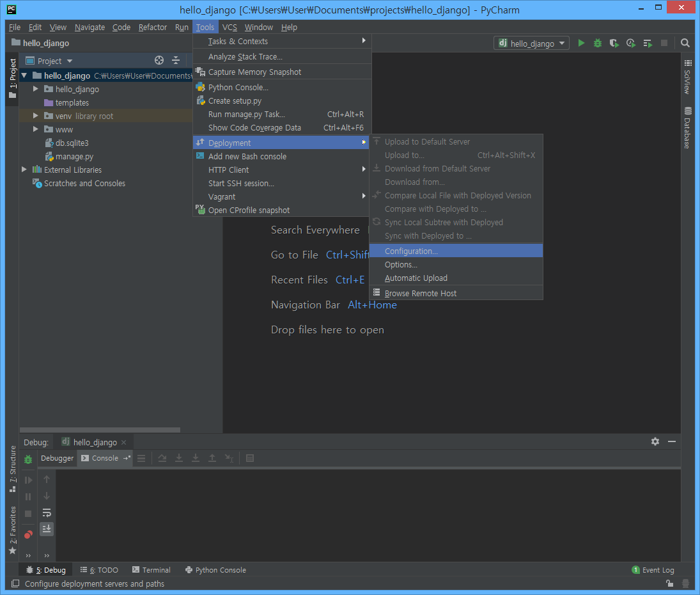Toggle the SciView tool window

coord(687,76)
